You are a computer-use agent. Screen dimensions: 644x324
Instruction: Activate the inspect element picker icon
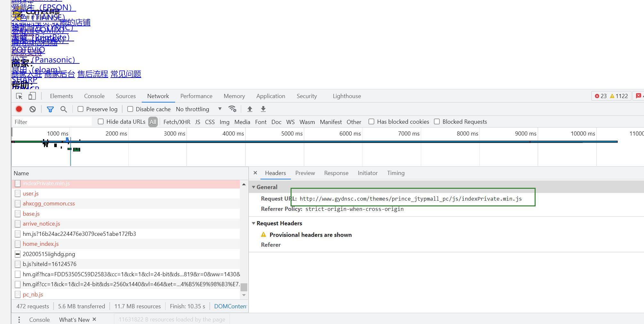tap(19, 96)
